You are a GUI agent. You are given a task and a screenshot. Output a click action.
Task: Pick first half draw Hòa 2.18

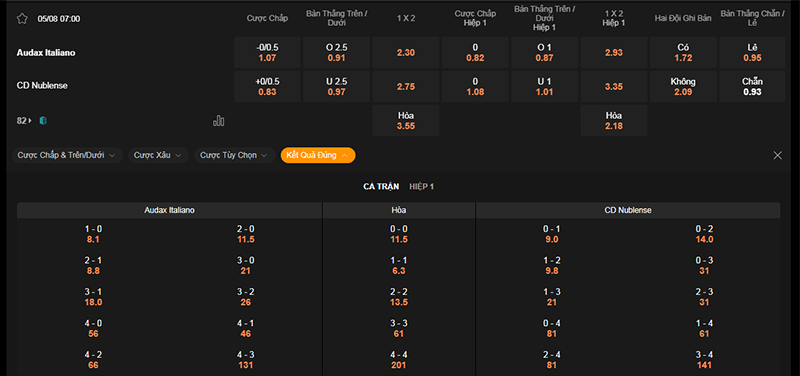(x=614, y=121)
